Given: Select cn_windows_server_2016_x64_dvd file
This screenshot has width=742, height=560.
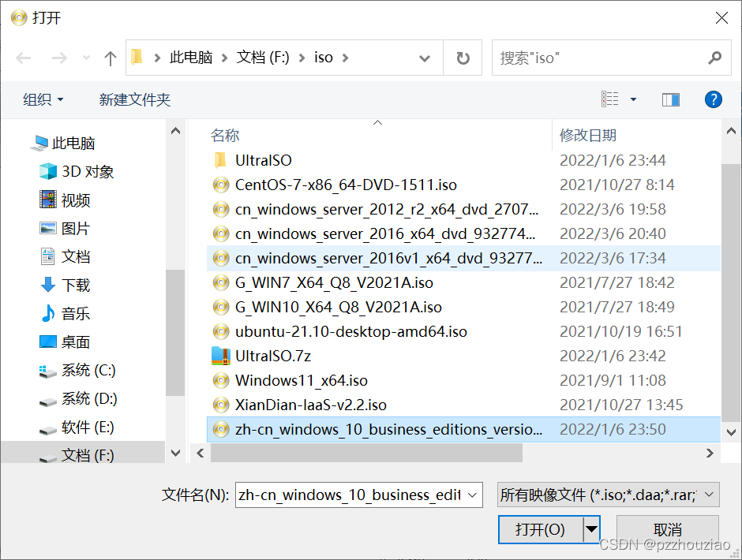Looking at the screenshot, I should (x=464, y=234).
